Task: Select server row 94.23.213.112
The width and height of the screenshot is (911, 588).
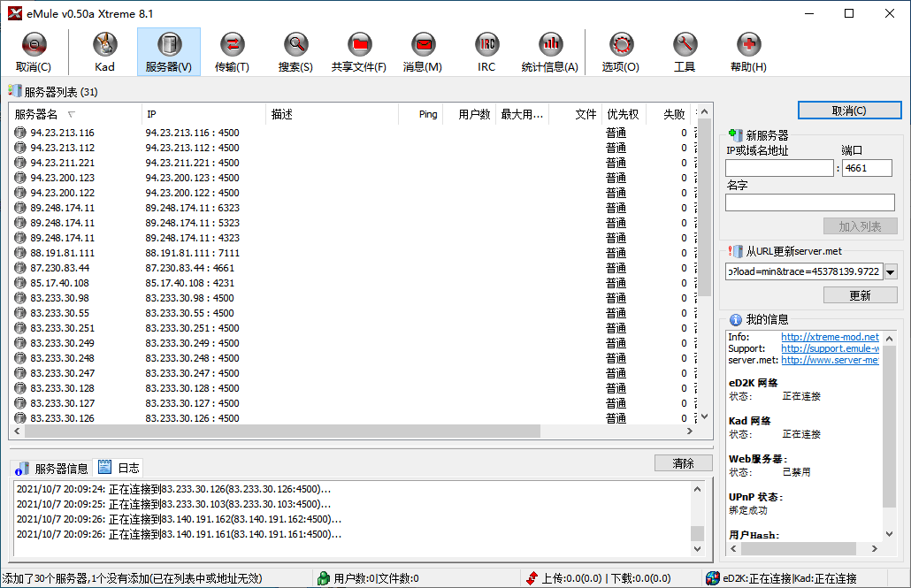Action: pyautogui.click(x=355, y=148)
